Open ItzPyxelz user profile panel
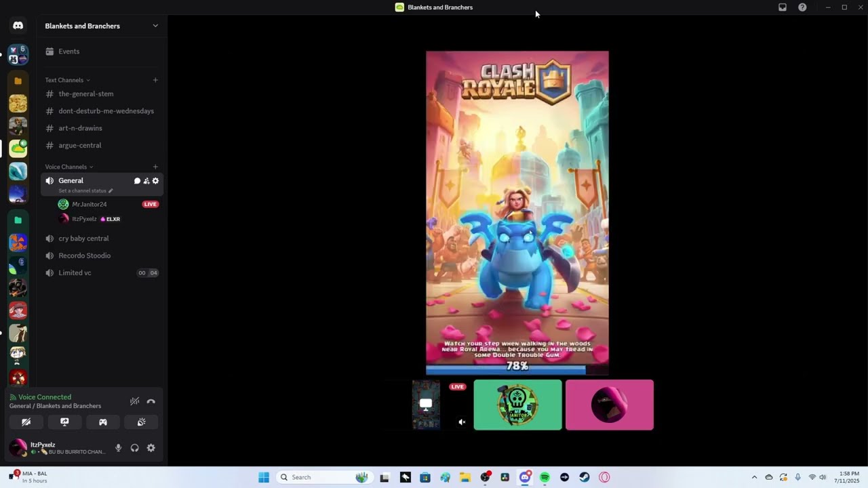Screen dimensions: 868x488 (58, 448)
